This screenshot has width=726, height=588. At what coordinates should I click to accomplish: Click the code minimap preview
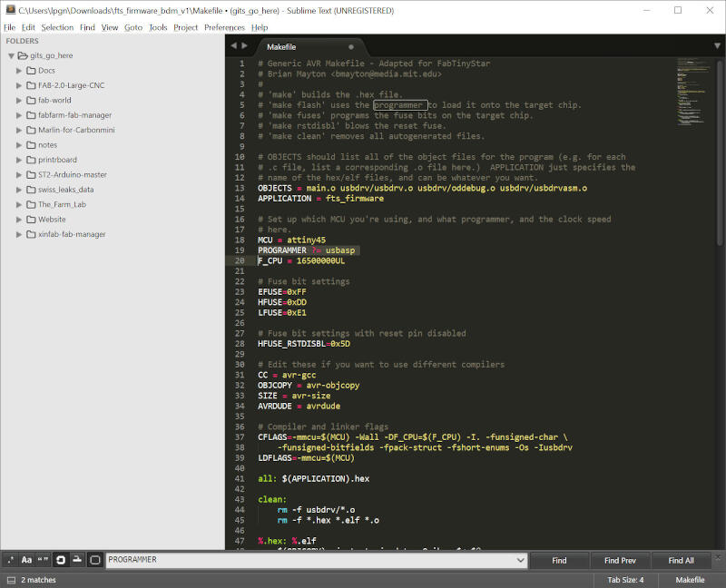click(x=692, y=92)
